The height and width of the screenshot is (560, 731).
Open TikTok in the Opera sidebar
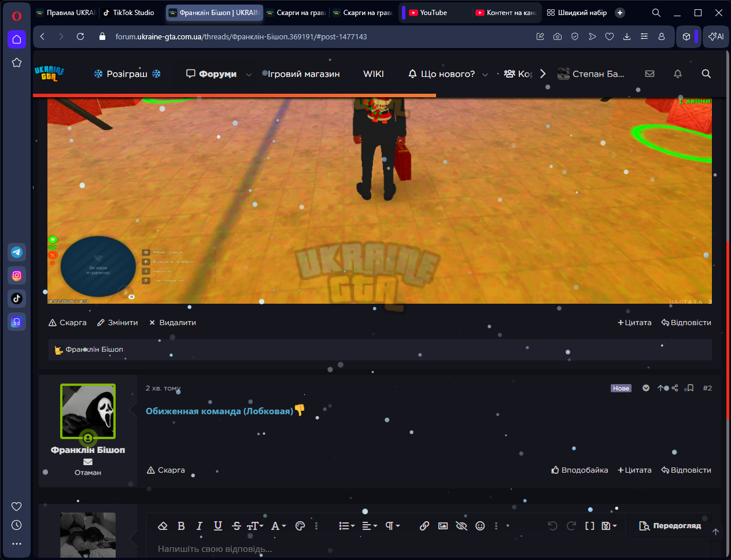point(17,299)
